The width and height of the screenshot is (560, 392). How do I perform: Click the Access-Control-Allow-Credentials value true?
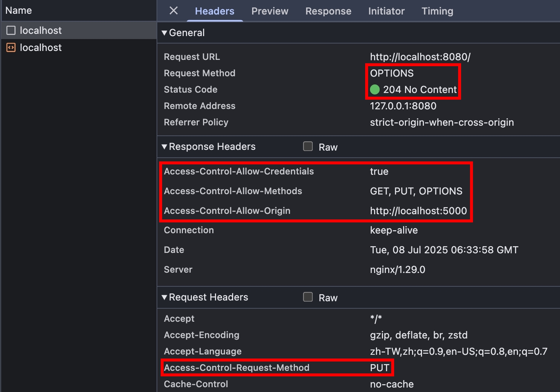click(379, 171)
